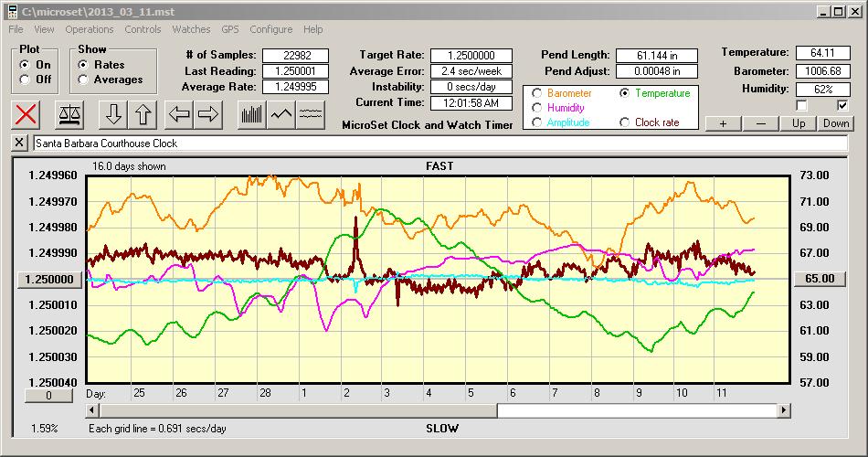Click the Santa Barbara Courthouse Clock text field

click(x=439, y=143)
